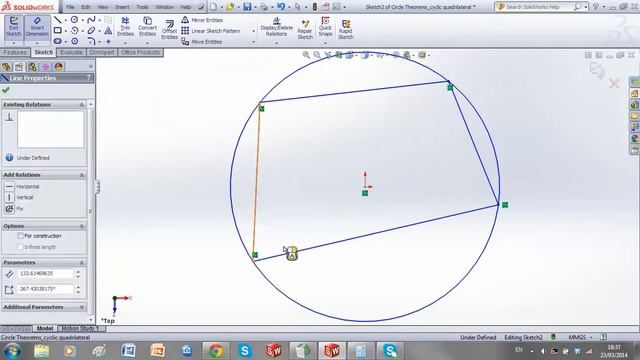Click Mirror Entities
This screenshot has width=640, height=360.
[202, 20]
